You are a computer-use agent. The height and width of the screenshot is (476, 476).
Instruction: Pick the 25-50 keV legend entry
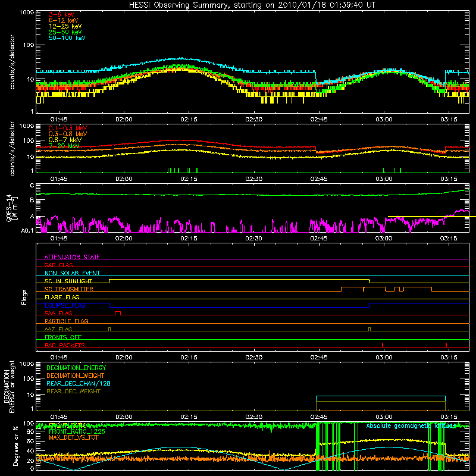coord(65,32)
